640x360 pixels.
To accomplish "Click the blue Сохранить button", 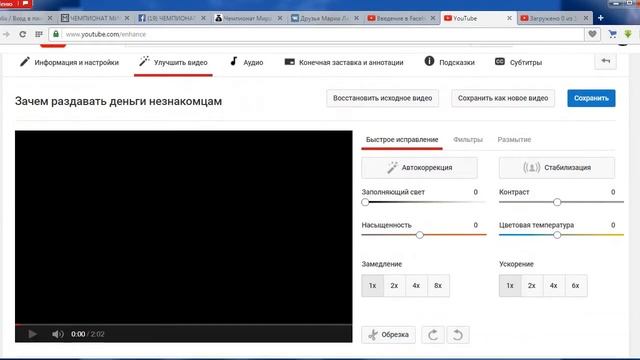I will (x=591, y=98).
